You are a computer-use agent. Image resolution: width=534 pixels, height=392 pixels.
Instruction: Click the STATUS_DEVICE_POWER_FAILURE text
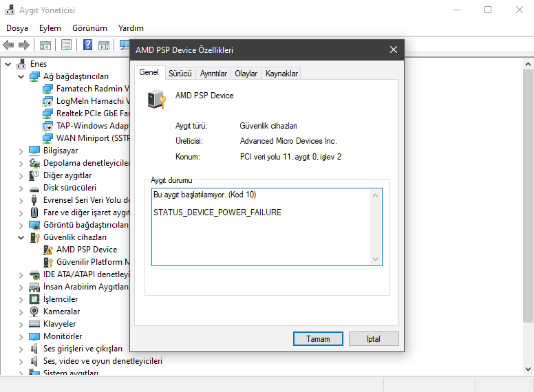tap(217, 213)
